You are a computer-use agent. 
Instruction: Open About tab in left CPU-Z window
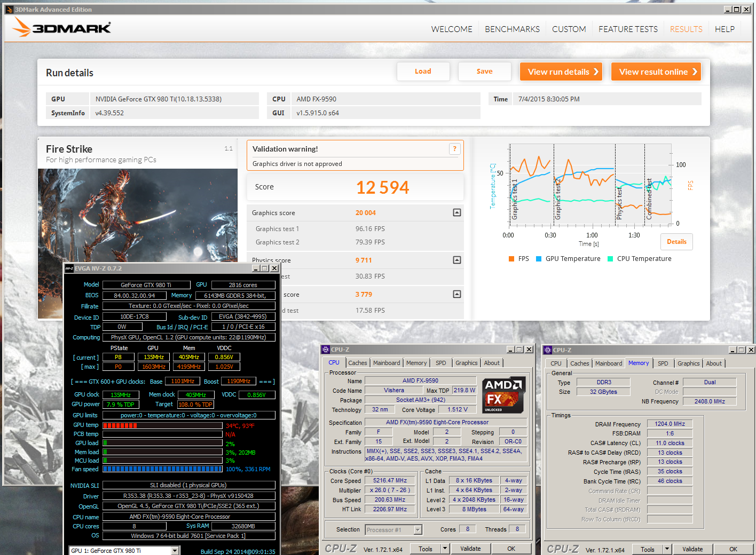click(x=492, y=363)
